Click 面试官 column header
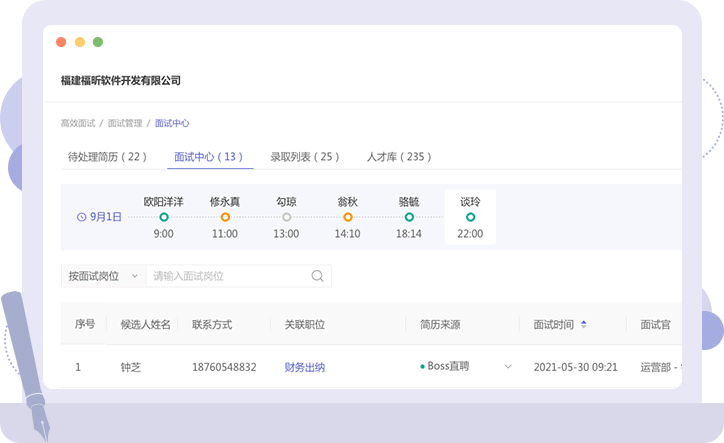This screenshot has width=724, height=443. tap(655, 325)
